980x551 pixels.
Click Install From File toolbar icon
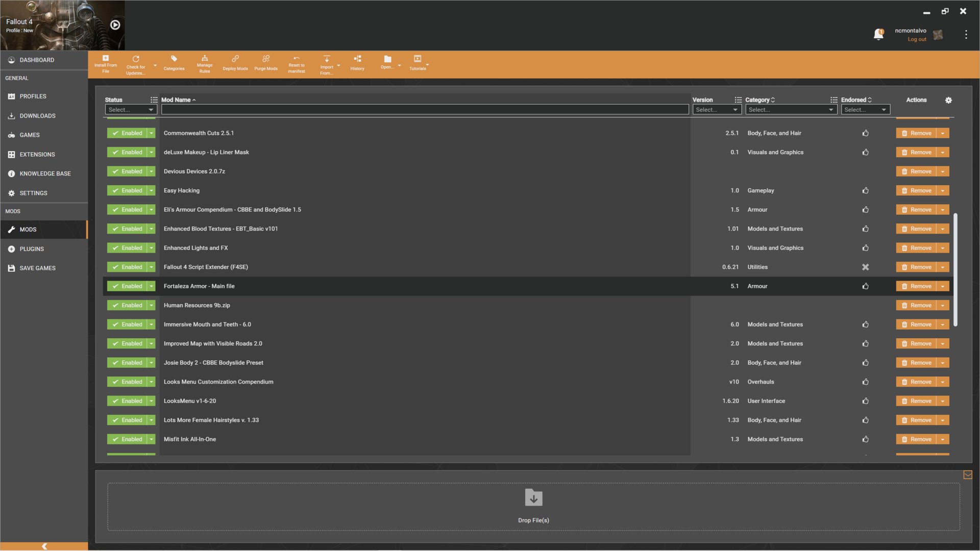coord(106,64)
